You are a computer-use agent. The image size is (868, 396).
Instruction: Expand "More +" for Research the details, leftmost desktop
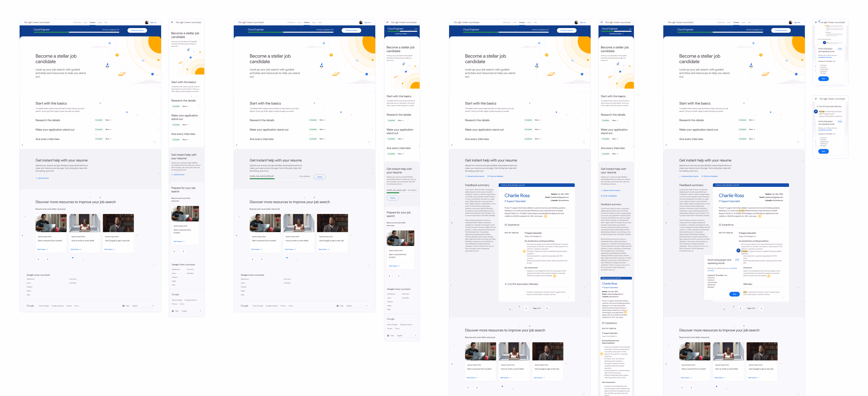click(108, 120)
